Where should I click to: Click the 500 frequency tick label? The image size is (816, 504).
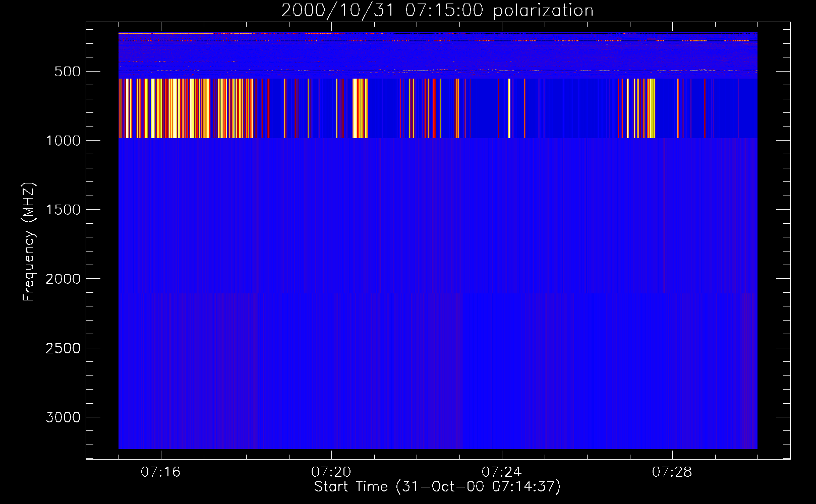(68, 72)
